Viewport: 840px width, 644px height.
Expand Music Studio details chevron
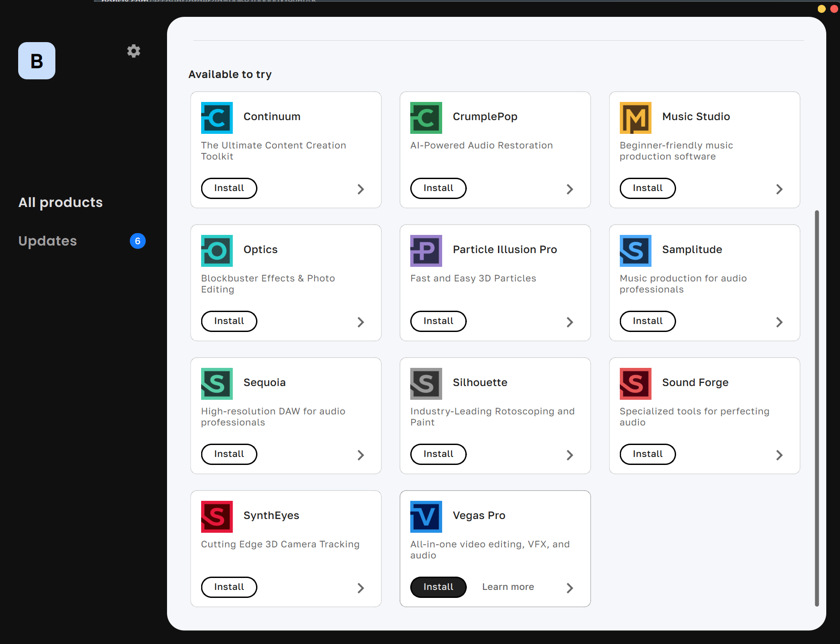tap(779, 189)
